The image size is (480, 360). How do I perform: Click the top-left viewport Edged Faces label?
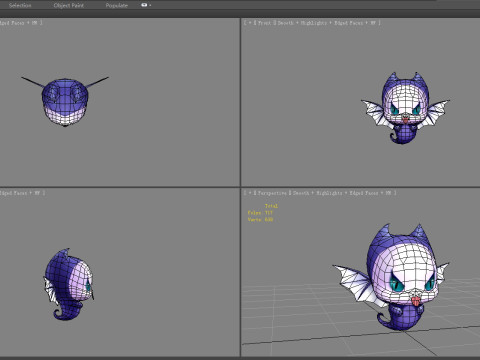tap(12, 23)
